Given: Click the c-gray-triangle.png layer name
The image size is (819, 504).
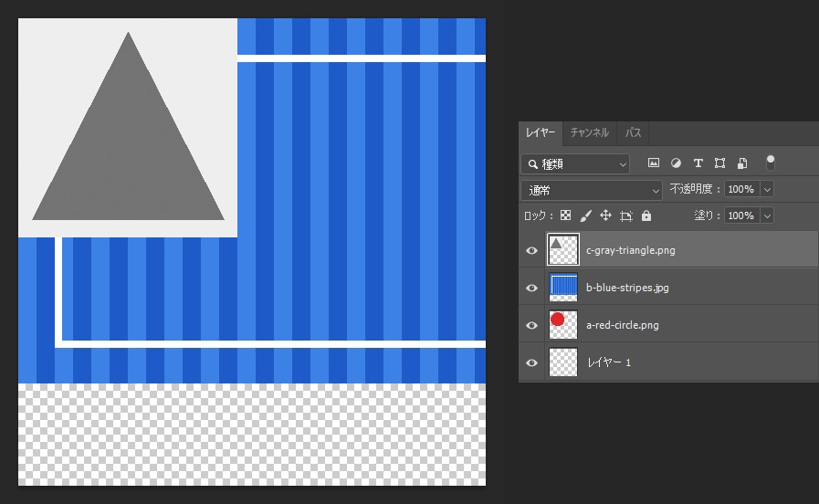Looking at the screenshot, I should [630, 251].
